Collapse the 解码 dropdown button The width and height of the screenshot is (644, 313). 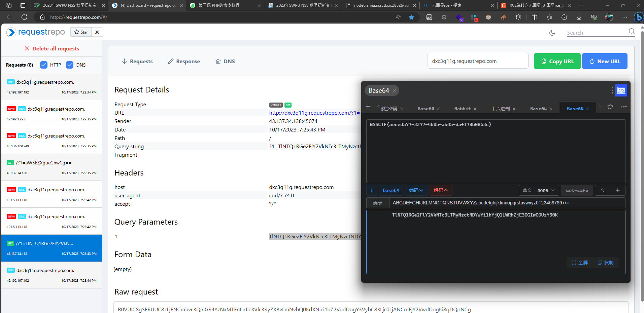[441, 190]
